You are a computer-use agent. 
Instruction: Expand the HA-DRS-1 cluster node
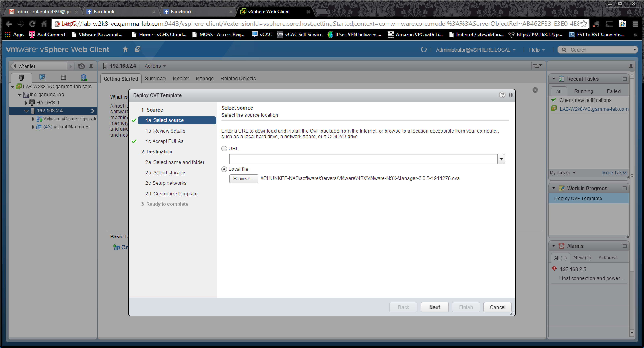[x=26, y=103]
